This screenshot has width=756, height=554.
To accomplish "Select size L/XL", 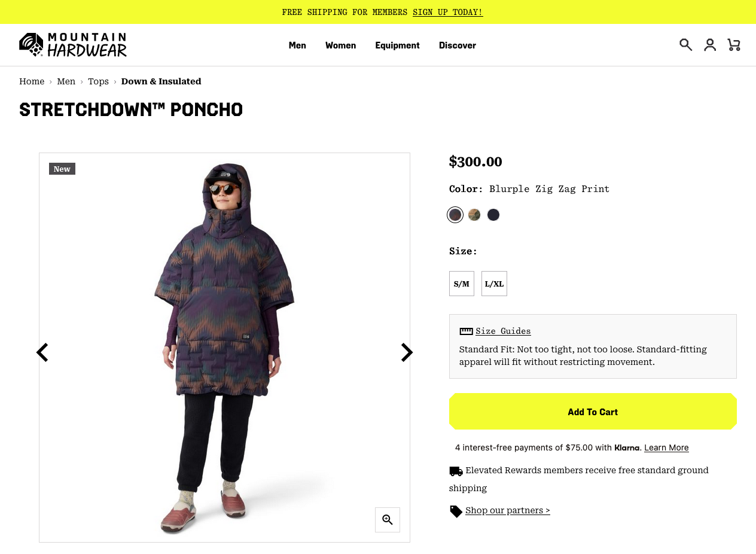I will [494, 284].
